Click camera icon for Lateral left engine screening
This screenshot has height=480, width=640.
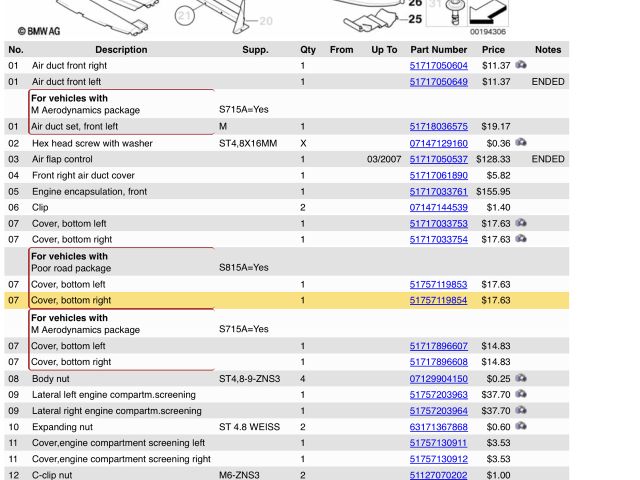[521, 394]
